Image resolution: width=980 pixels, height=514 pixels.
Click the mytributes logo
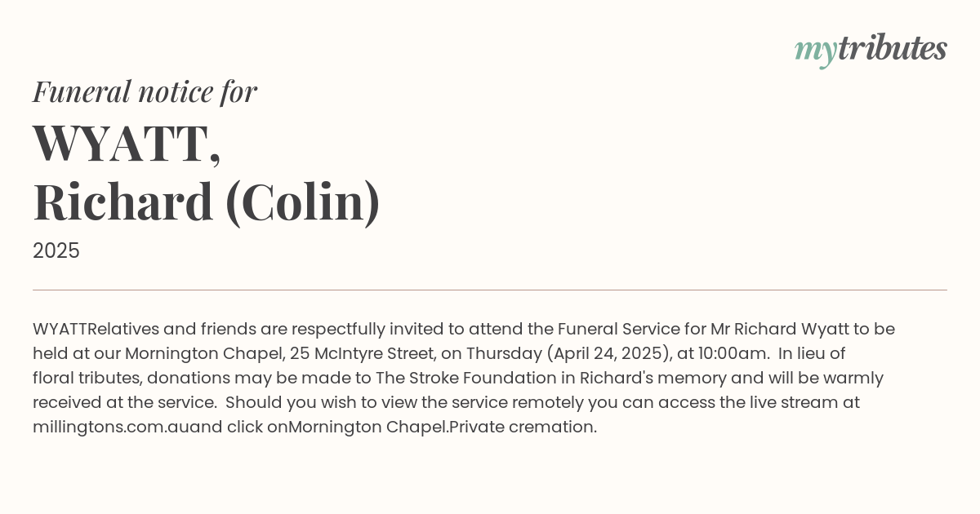click(x=871, y=50)
